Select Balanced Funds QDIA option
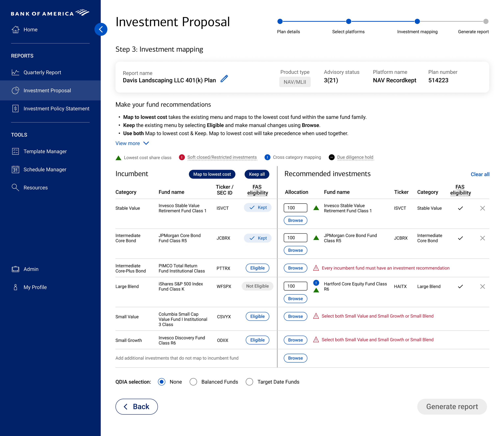This screenshot has height=436, width=504. (x=193, y=382)
